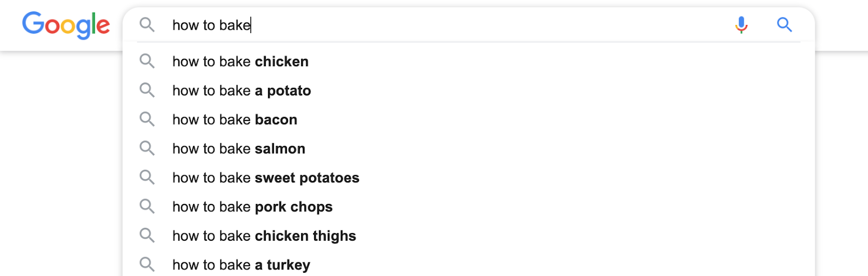Click the blue search magnifier button

click(784, 24)
